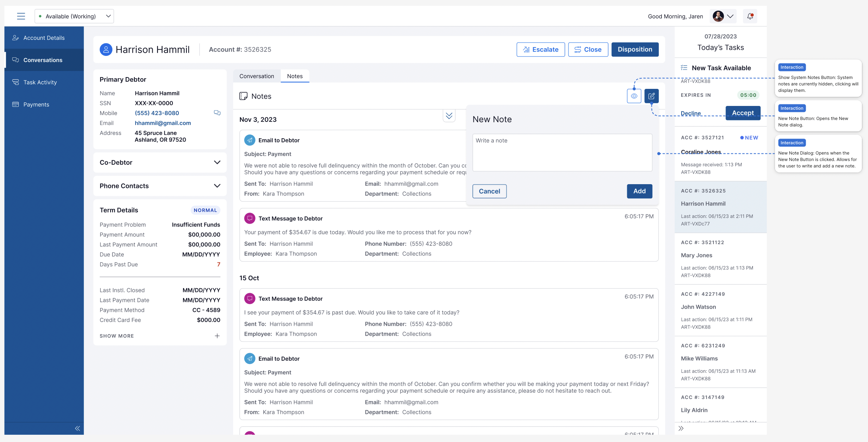
Task: Open the hamburger menu icon
Action: [21, 16]
